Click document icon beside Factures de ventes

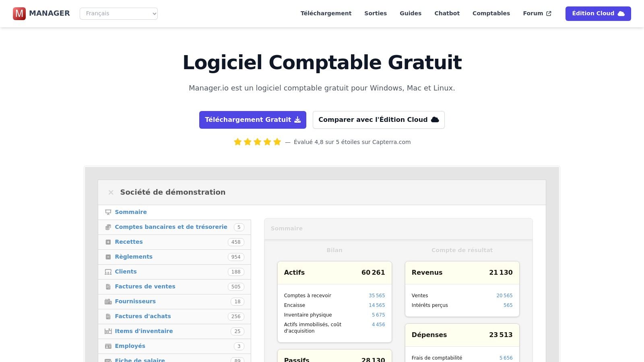click(108, 287)
